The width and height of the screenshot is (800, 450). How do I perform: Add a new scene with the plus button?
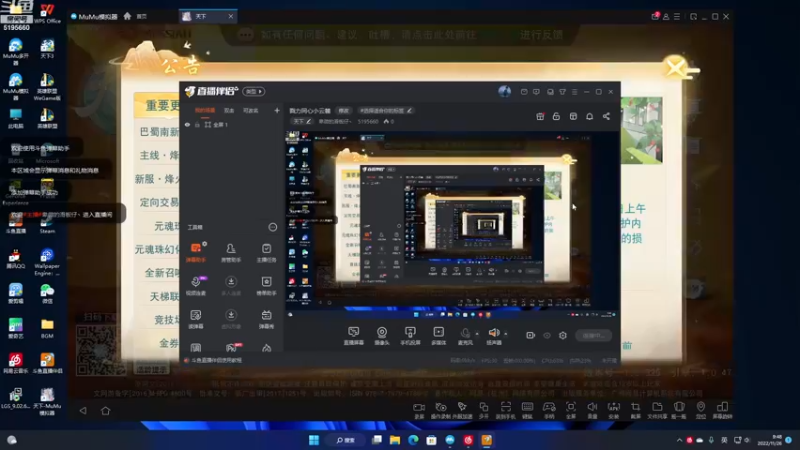point(277,110)
